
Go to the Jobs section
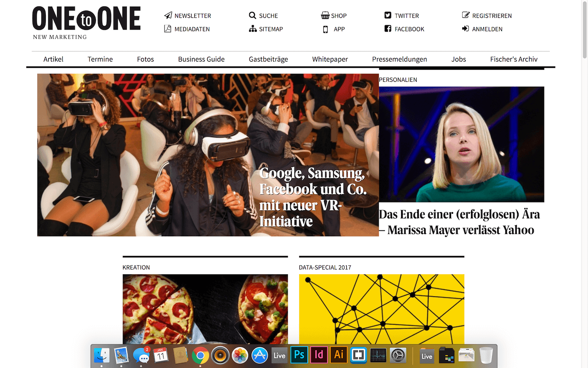point(458,59)
